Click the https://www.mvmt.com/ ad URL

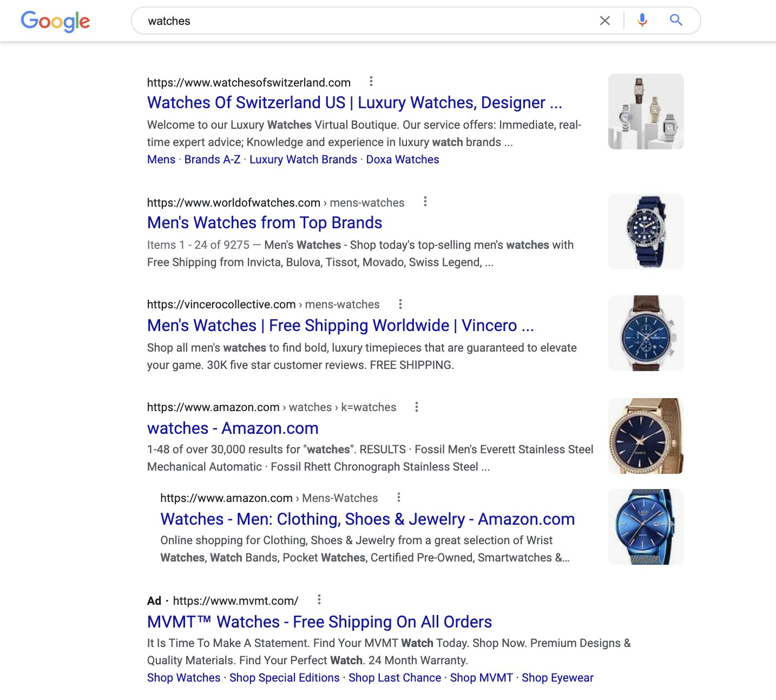(235, 601)
